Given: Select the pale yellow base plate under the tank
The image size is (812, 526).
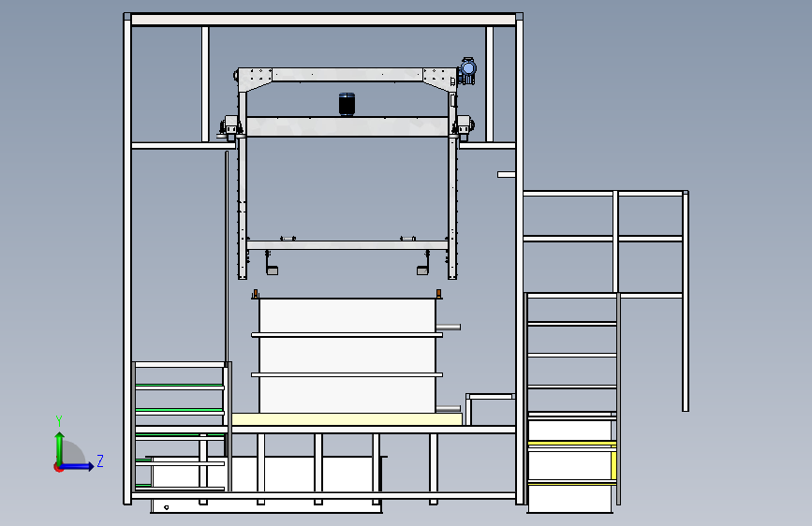Looking at the screenshot, I should [x=347, y=418].
